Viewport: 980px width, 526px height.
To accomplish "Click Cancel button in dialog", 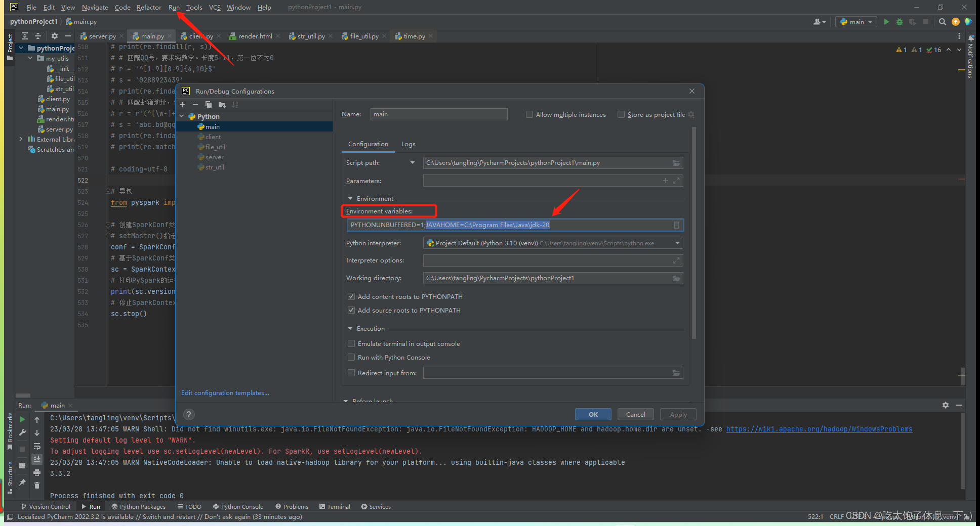I will 635,414.
